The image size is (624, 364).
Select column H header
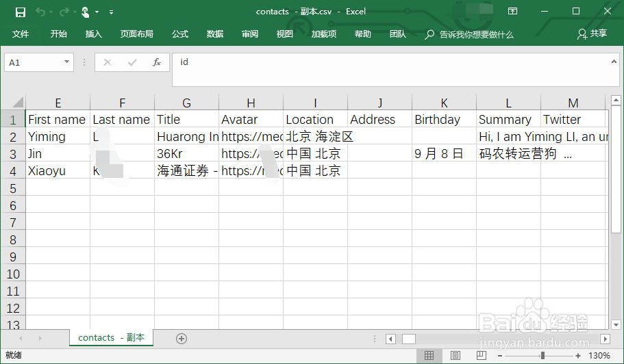click(x=251, y=103)
